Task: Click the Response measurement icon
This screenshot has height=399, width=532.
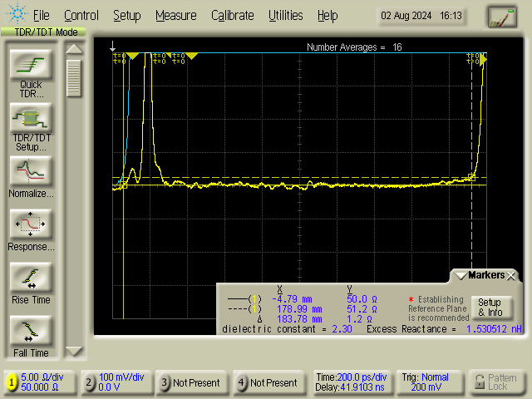Action: [31, 224]
